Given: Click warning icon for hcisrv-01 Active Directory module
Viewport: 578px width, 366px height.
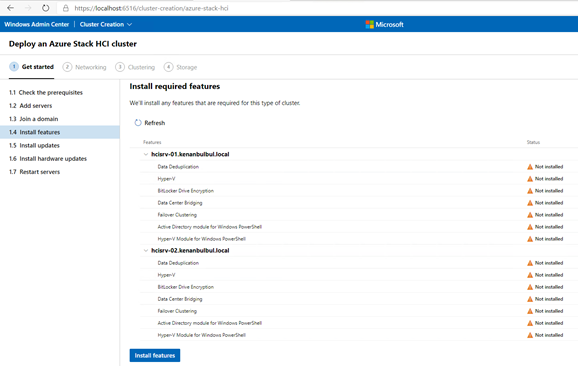Looking at the screenshot, I should [x=530, y=227].
